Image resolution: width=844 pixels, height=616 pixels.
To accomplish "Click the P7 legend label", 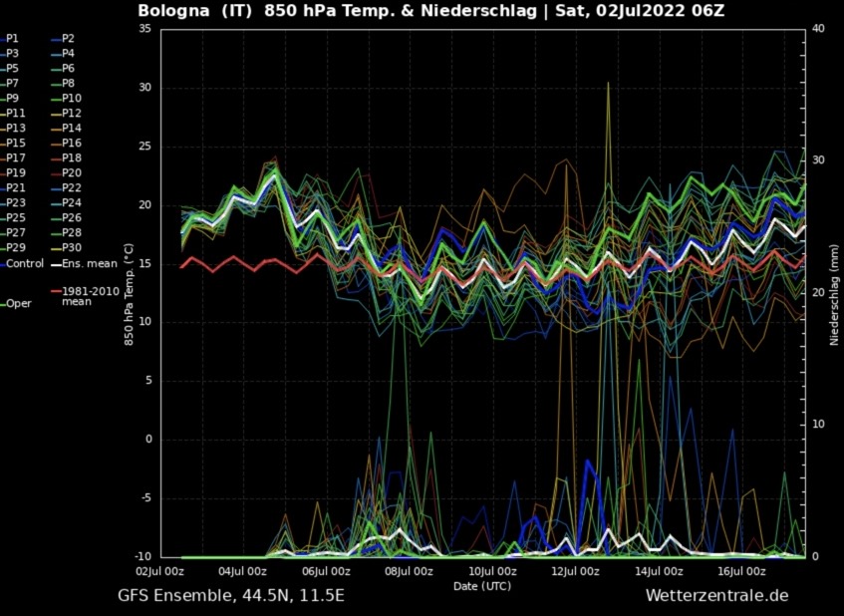I will [10, 84].
